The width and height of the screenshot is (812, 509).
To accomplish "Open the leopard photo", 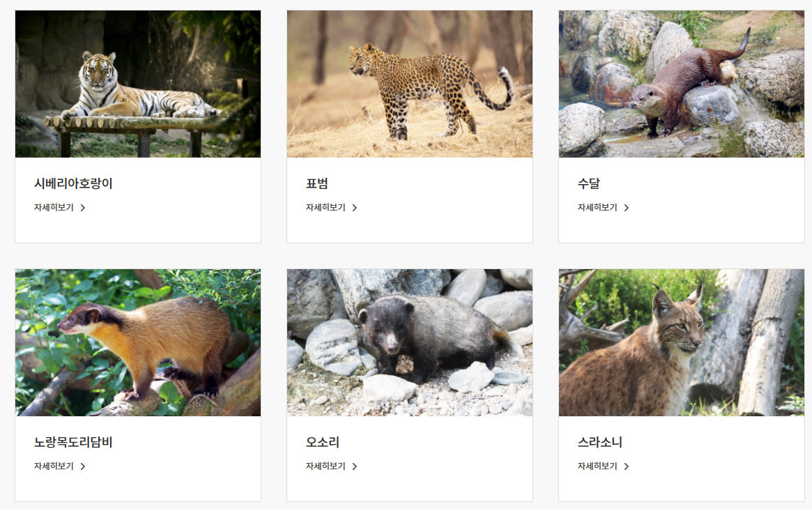I will point(410,84).
